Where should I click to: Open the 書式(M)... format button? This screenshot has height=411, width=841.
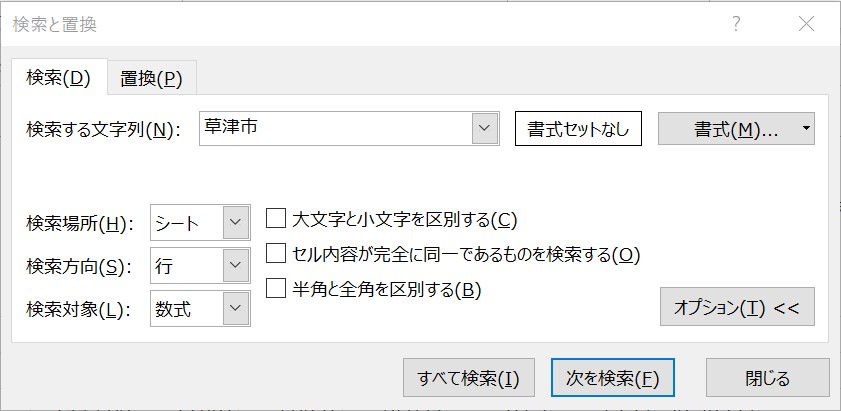728,129
